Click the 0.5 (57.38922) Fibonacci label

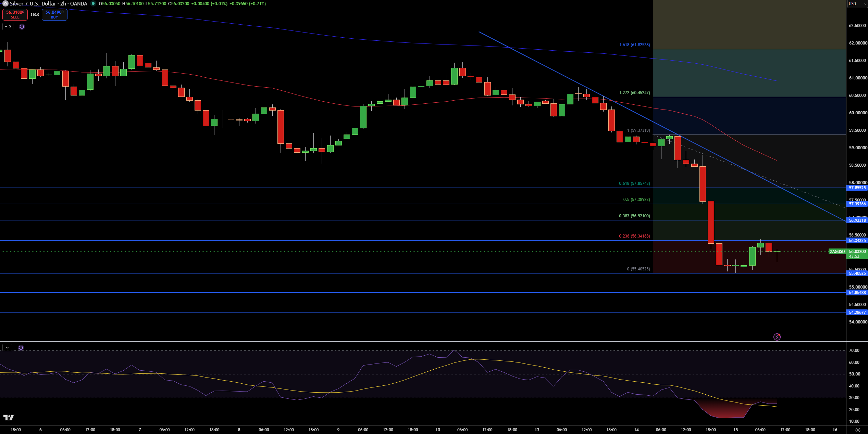636,200
